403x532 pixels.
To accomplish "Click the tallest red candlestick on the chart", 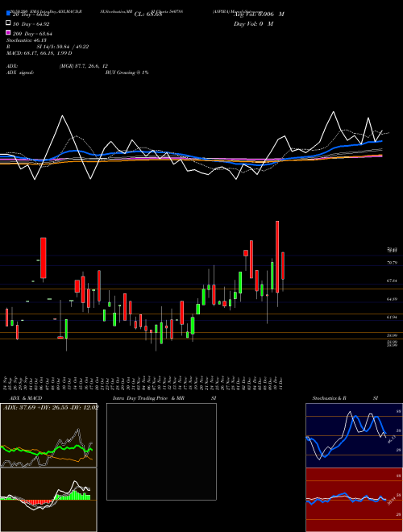I will [x=277, y=257].
